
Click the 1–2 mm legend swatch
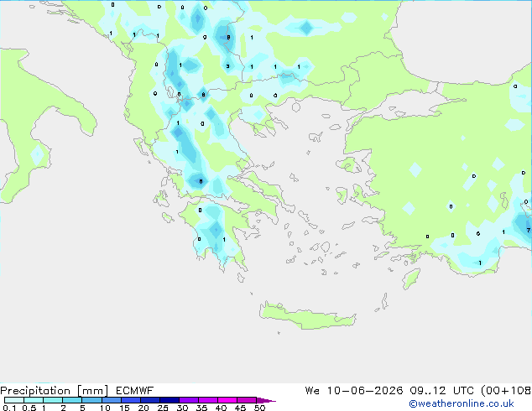tap(53, 400)
